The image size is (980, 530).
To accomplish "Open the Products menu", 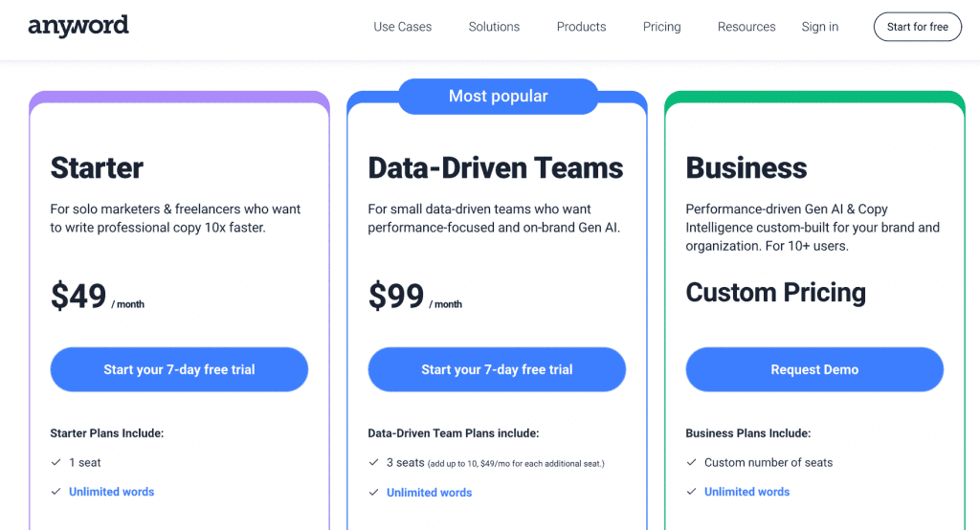I will [x=581, y=27].
